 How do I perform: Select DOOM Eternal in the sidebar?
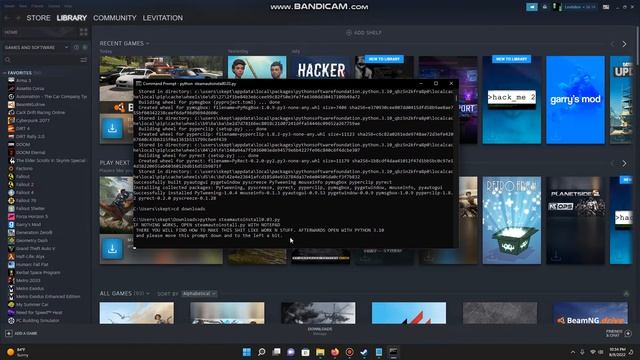pos(30,152)
